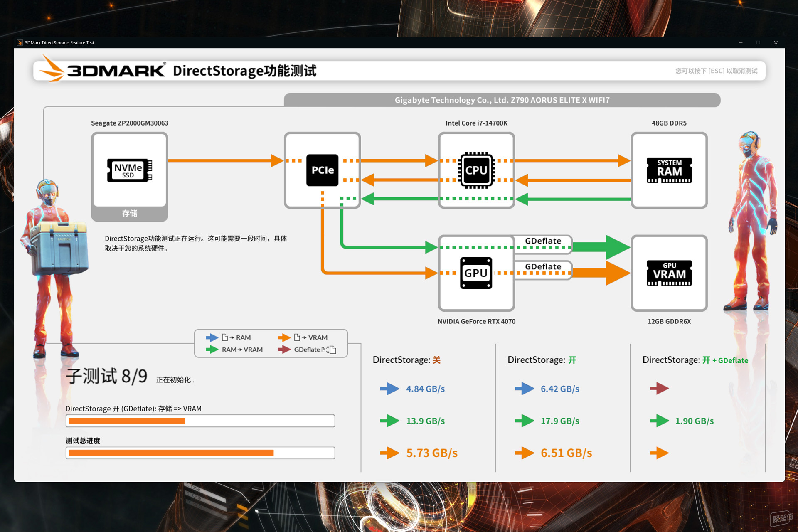Screen dimensions: 798x532
Task: Click the 5.73 GB/s result value
Action: point(432,453)
